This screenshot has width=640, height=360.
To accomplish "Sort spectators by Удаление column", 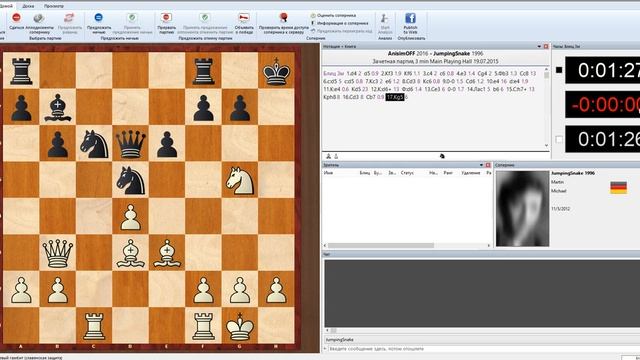I will point(470,173).
